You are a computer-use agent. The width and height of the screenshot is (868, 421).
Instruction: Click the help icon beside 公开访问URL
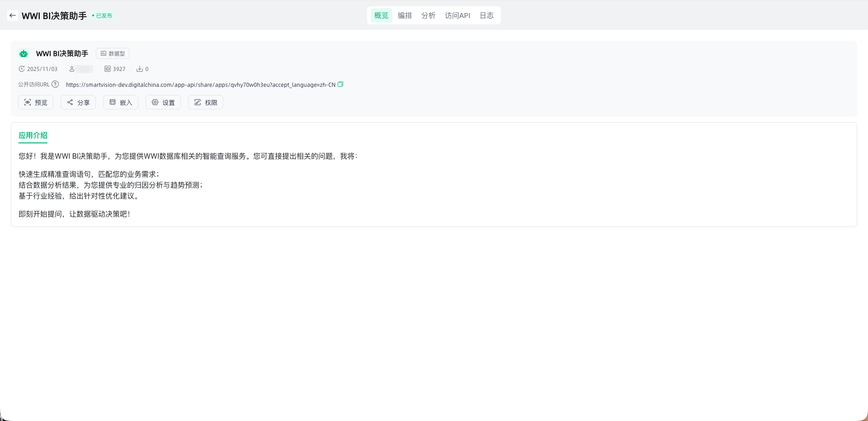pyautogui.click(x=55, y=84)
